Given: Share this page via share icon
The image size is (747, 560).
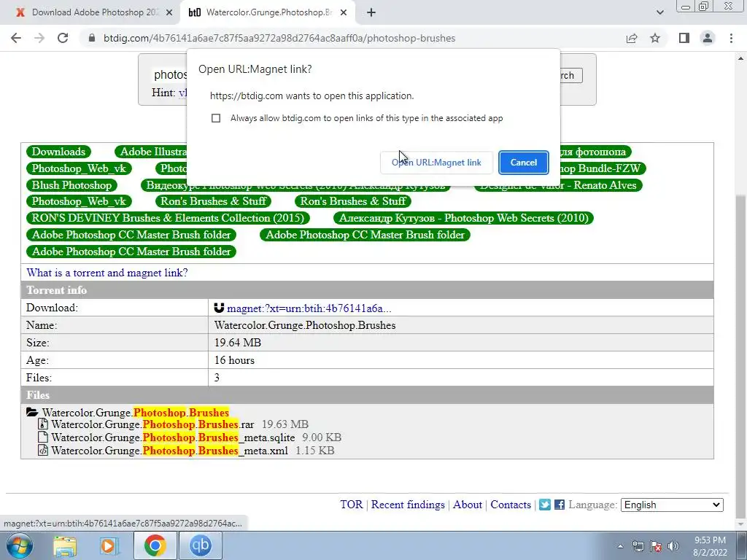Looking at the screenshot, I should pyautogui.click(x=632, y=38).
